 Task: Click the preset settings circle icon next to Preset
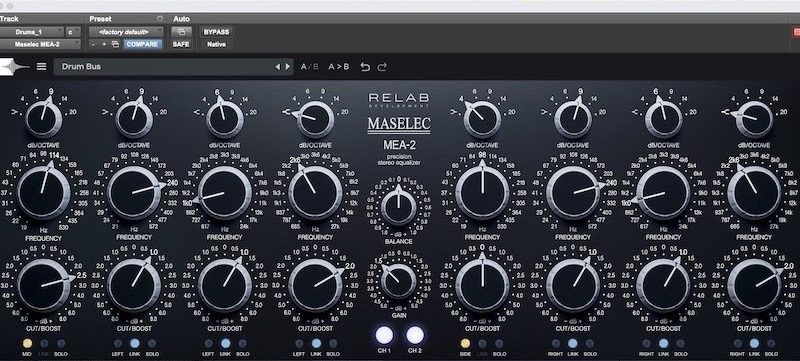160,19
